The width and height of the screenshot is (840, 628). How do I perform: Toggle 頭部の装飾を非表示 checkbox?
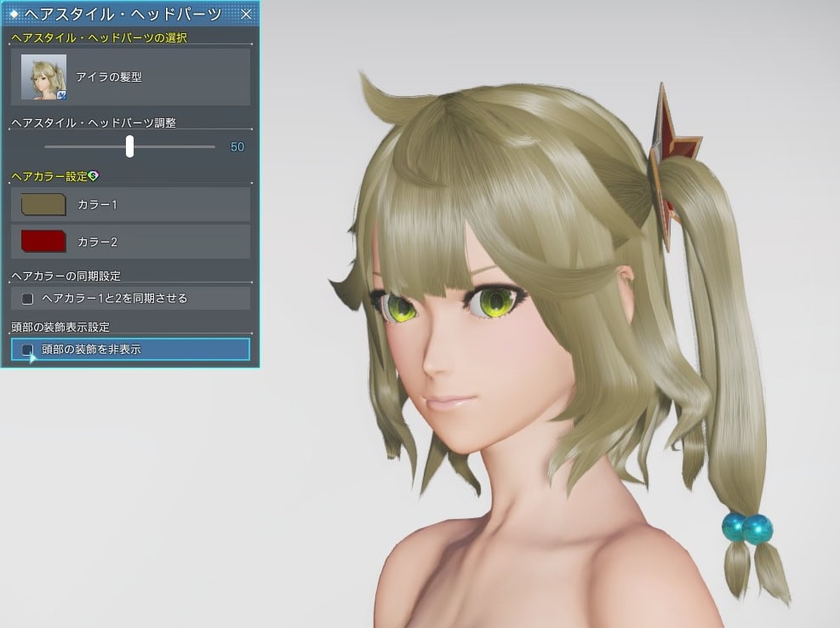(27, 350)
